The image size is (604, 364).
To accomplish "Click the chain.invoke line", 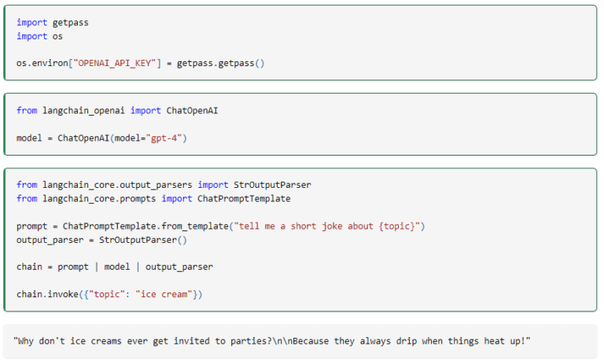I will [109, 295].
